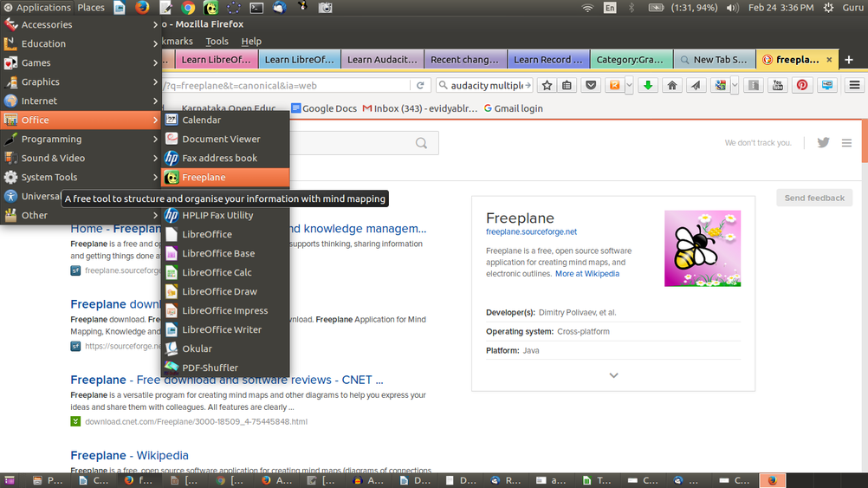Viewport: 868px width, 488px height.
Task: Click the Terminal launcher in the top panel
Action: coord(256,8)
